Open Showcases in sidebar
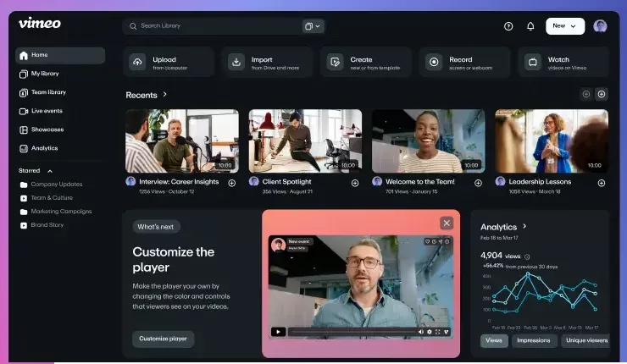Screen dimensions: 627x364 pyautogui.click(x=47, y=130)
